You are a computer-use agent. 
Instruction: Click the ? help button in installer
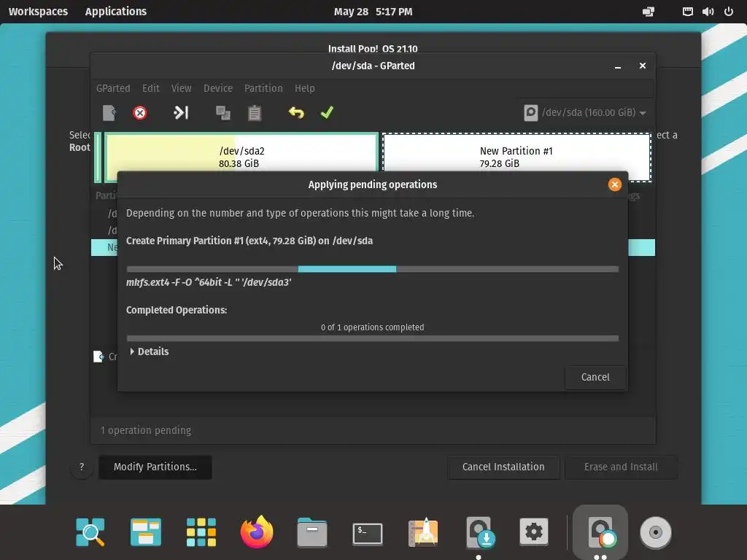pyautogui.click(x=82, y=467)
